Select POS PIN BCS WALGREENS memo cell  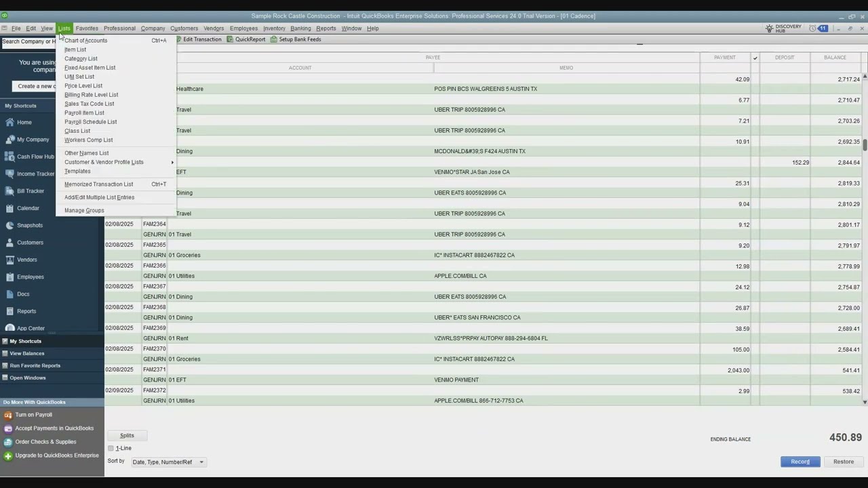coord(566,89)
